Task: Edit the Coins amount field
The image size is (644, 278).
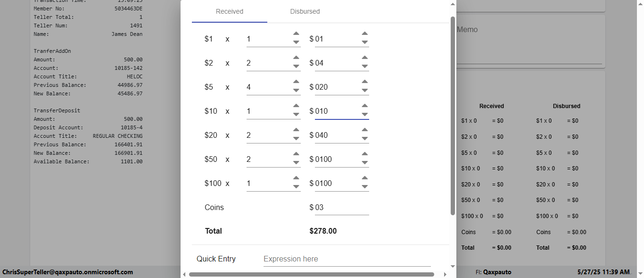Action: (341, 208)
